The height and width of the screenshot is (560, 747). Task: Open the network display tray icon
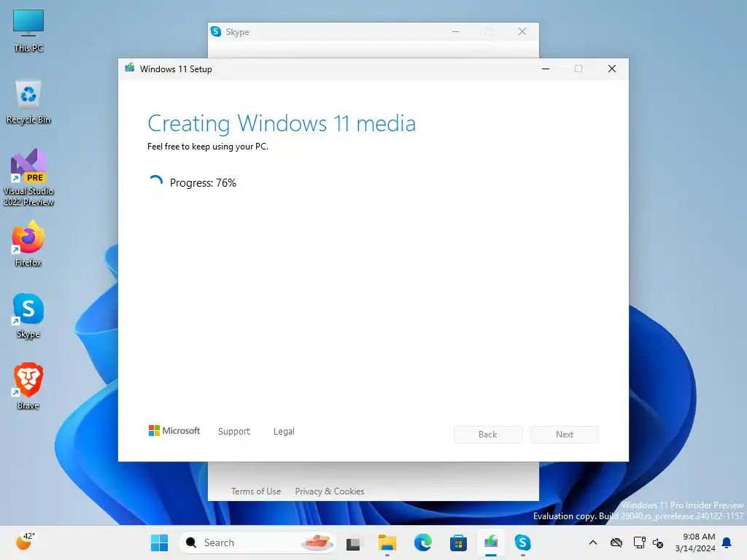639,542
